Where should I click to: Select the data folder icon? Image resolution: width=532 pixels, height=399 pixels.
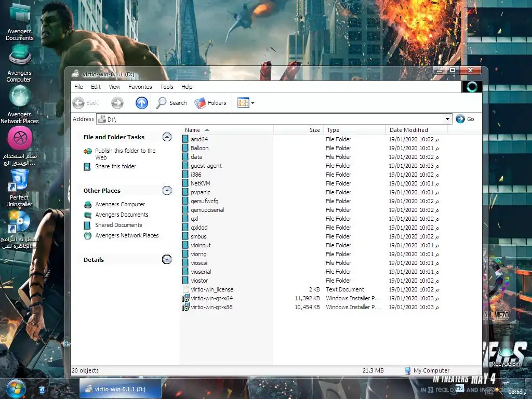point(185,157)
